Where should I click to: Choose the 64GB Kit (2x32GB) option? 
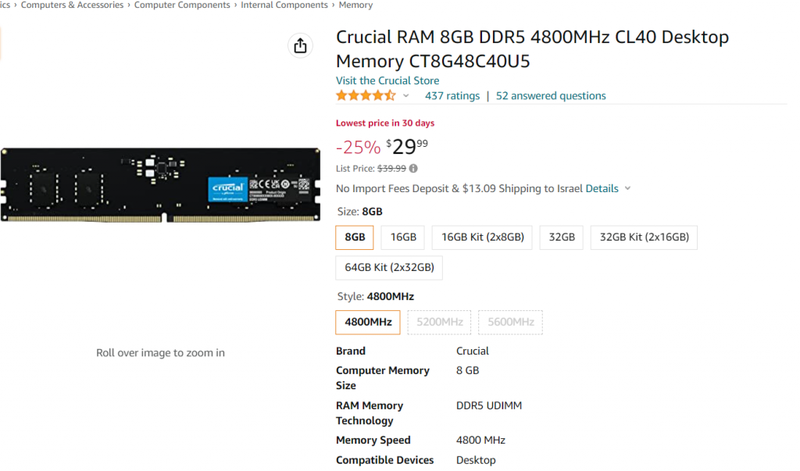(389, 267)
